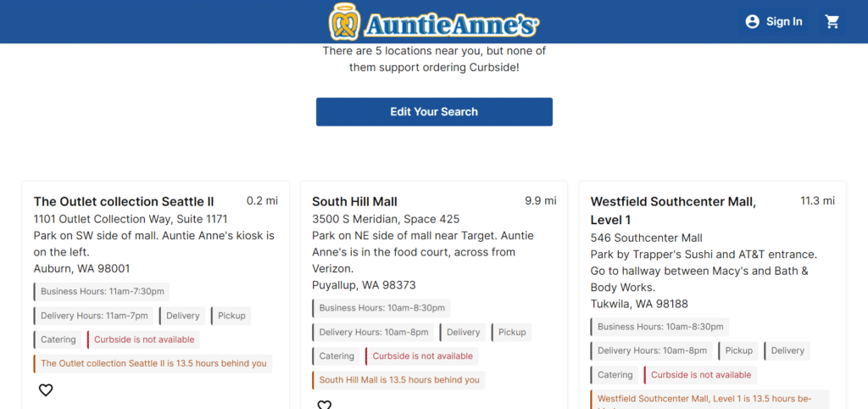Click Westfield Delivery Hours: 10am-8pm tag

click(652, 350)
